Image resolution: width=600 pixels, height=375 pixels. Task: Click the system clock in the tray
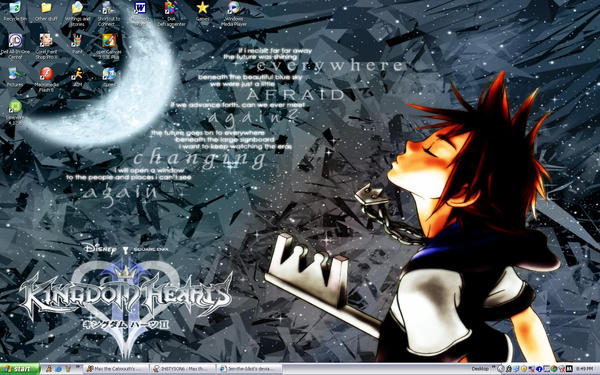point(585,369)
